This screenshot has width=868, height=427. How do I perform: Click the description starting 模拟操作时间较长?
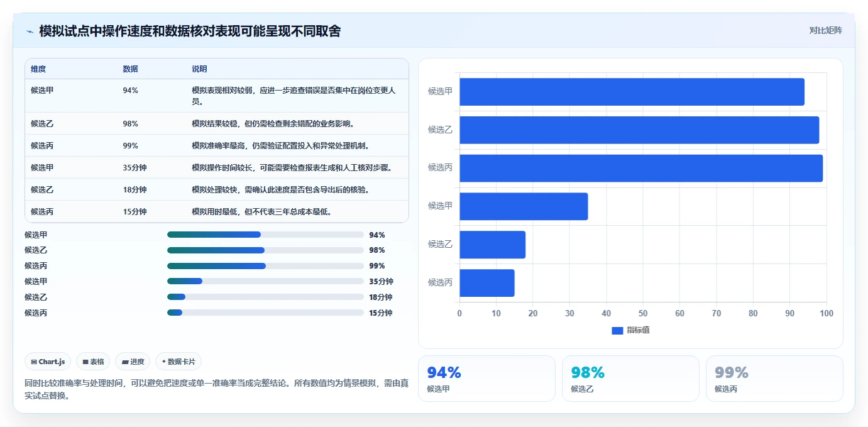click(x=292, y=168)
